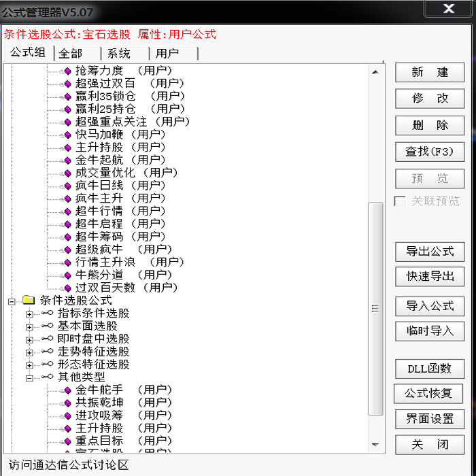
Task: Open the 访问通达信公式讨论区 link
Action: (68, 466)
